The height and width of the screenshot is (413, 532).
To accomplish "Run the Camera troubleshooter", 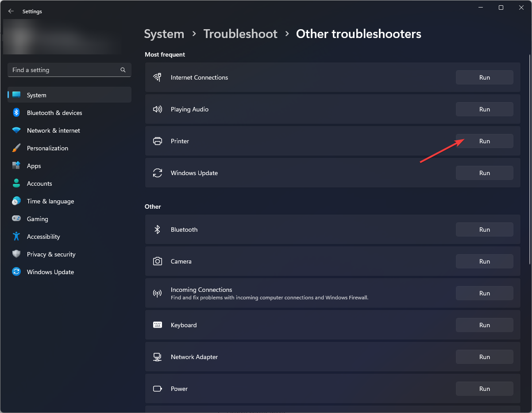I will (485, 261).
